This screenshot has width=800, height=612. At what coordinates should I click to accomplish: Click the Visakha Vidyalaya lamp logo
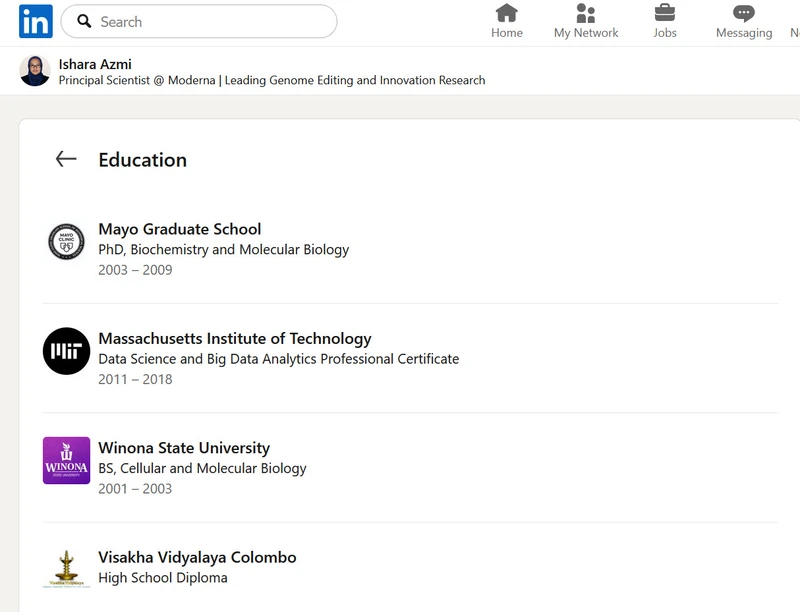(x=67, y=567)
